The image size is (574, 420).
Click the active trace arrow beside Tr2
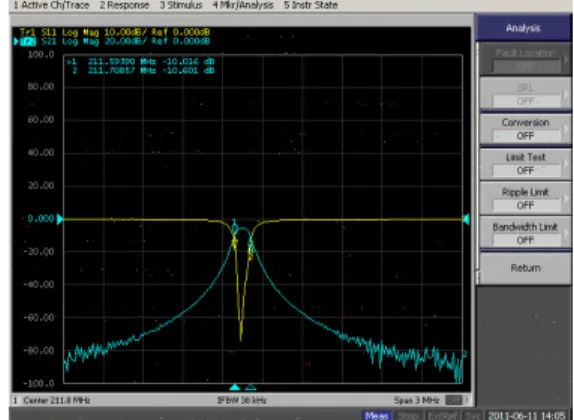click(16, 41)
